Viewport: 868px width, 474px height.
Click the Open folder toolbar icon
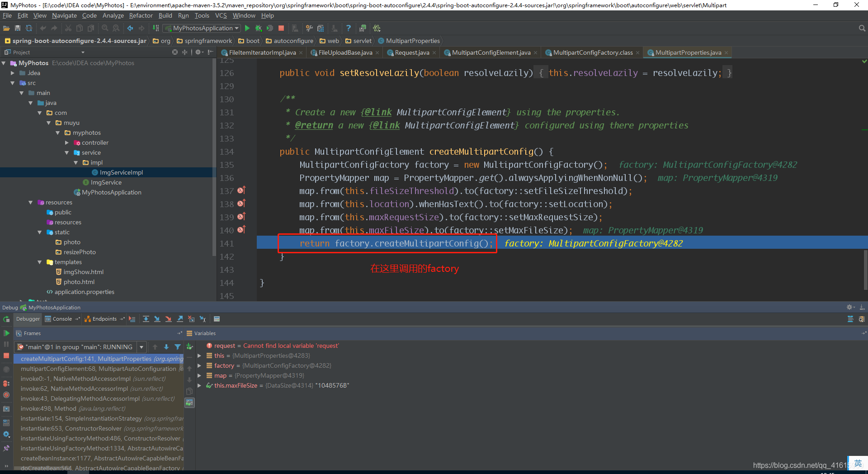[x=6, y=28]
